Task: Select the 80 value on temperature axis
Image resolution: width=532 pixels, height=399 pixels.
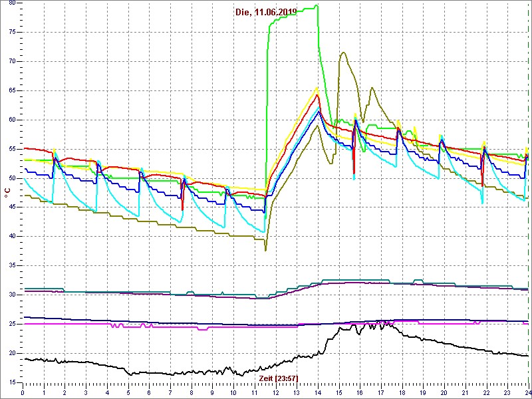Action: (11, 3)
